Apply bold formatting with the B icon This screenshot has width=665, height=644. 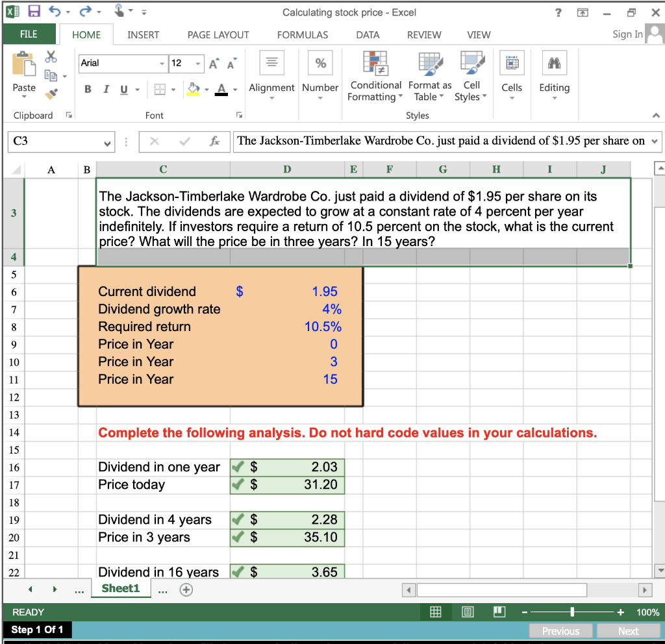click(88, 90)
